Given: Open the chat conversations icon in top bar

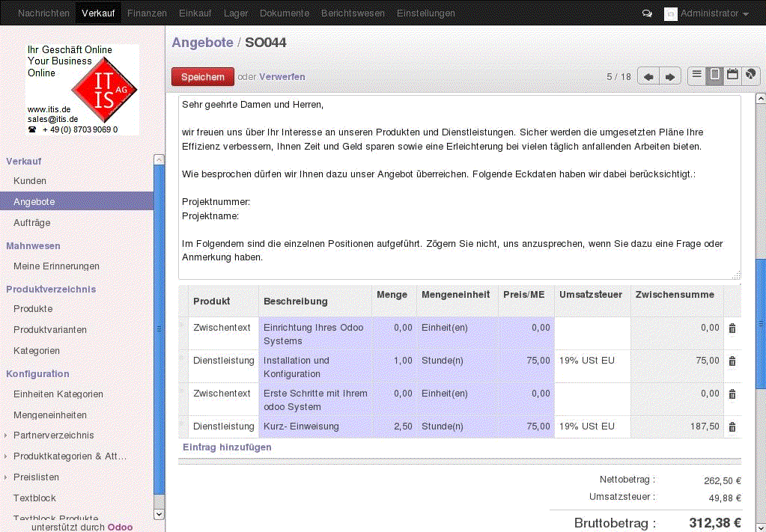Looking at the screenshot, I should point(647,13).
